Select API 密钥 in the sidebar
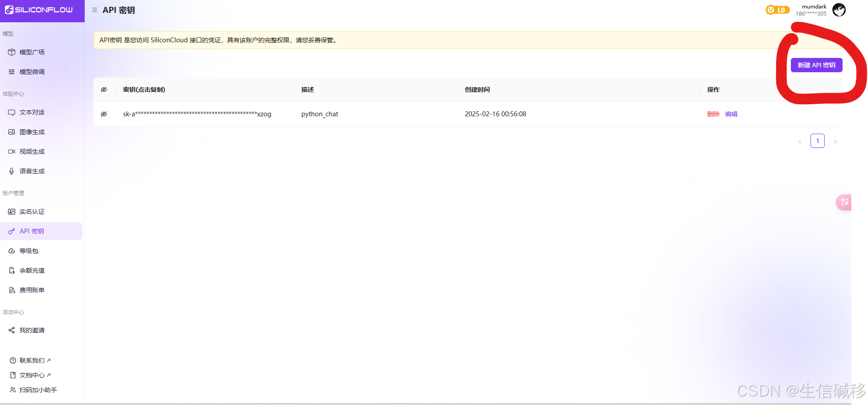 (x=41, y=231)
